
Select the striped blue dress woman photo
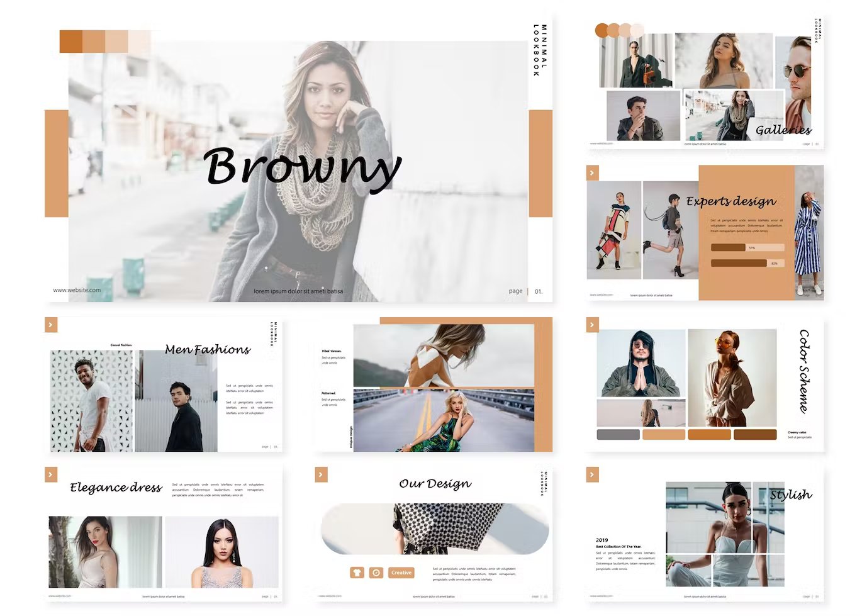[x=809, y=232]
